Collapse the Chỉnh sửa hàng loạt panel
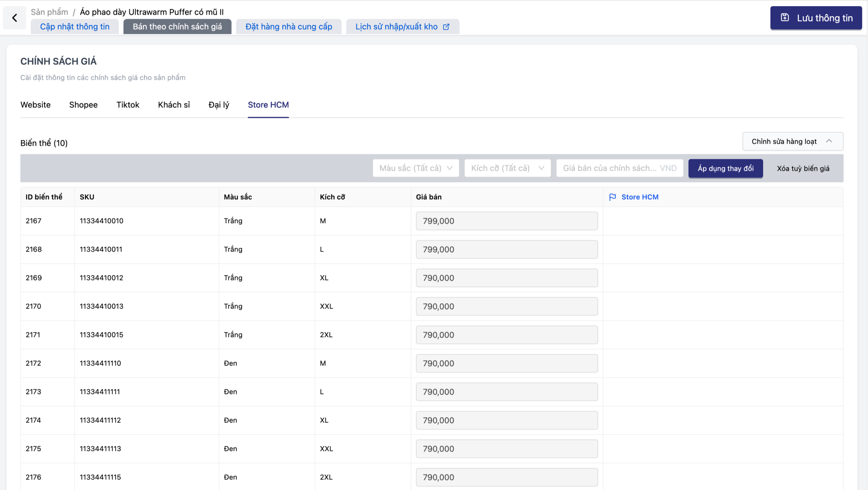Viewport: 868px width, 490px height. (829, 141)
